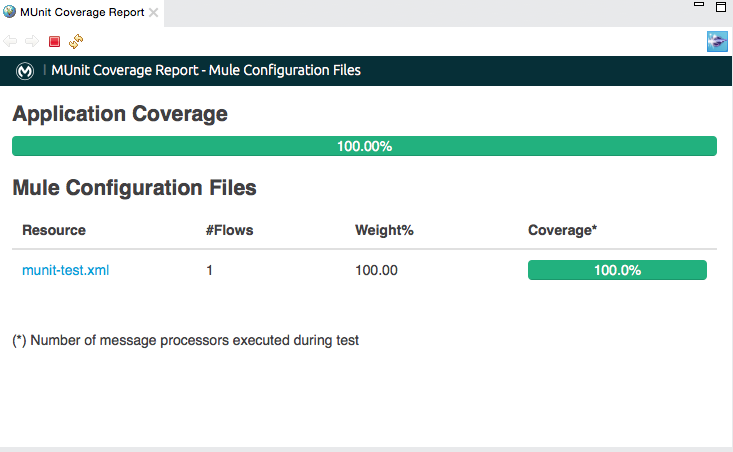The image size is (733, 452).
Task: Click the globe icon on the tab
Action: click(x=10, y=12)
